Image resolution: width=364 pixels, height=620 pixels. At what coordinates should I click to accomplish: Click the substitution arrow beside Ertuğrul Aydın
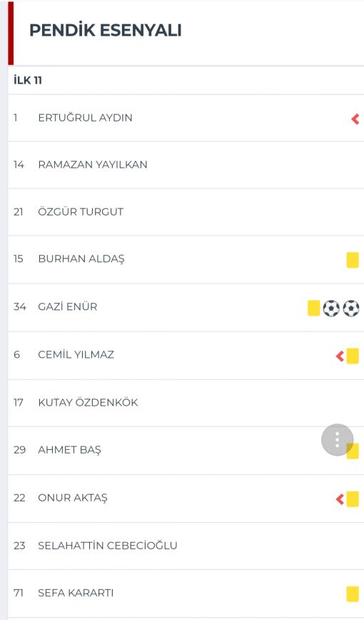tap(355, 119)
